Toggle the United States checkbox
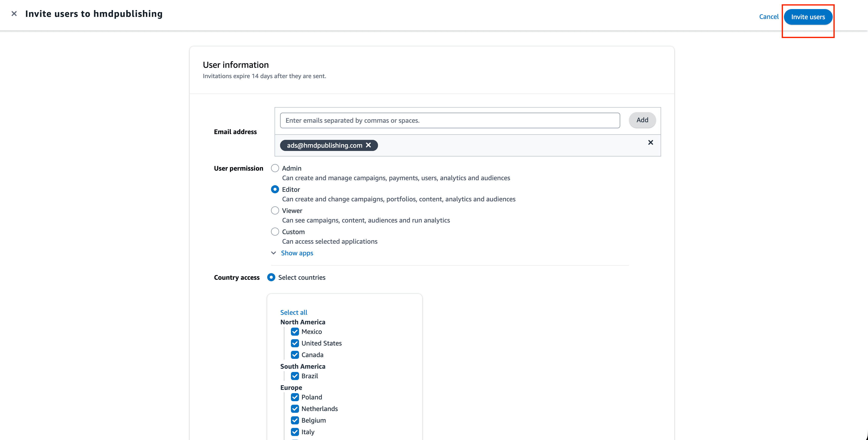The height and width of the screenshot is (440, 868). tap(295, 343)
